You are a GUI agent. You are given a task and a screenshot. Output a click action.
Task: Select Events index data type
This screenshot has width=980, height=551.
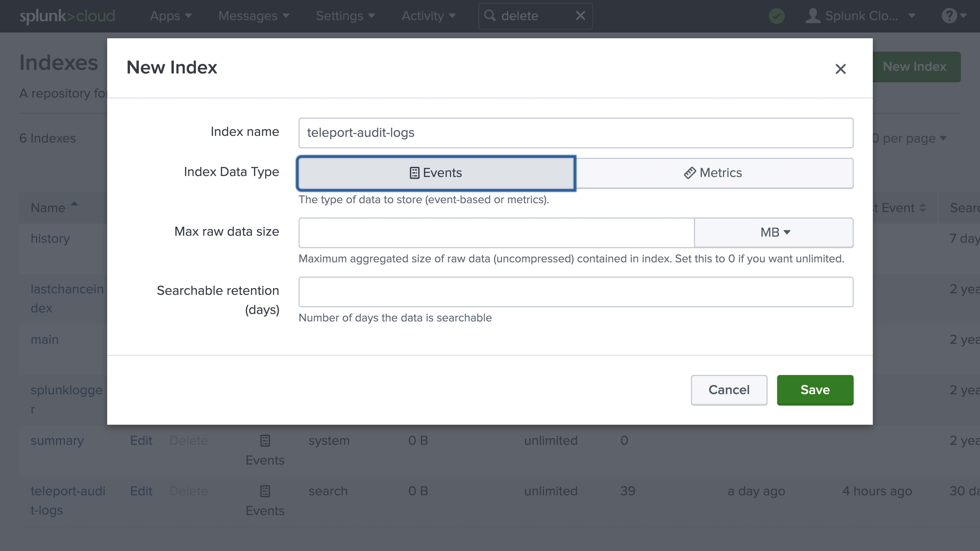(436, 173)
